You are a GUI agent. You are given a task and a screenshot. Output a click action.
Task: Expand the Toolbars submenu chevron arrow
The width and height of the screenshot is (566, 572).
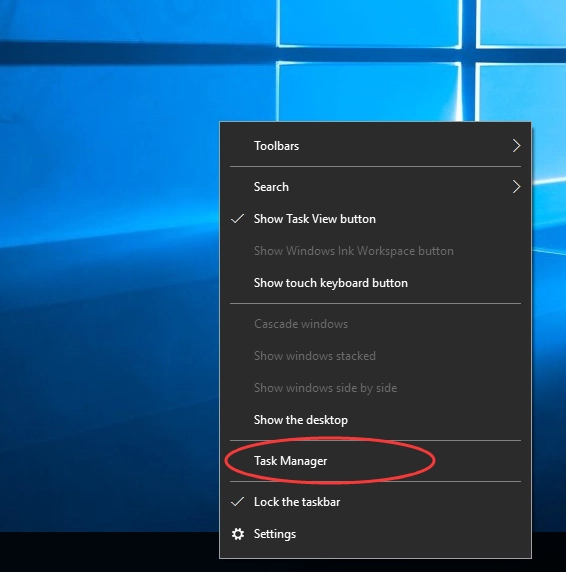[x=516, y=146]
